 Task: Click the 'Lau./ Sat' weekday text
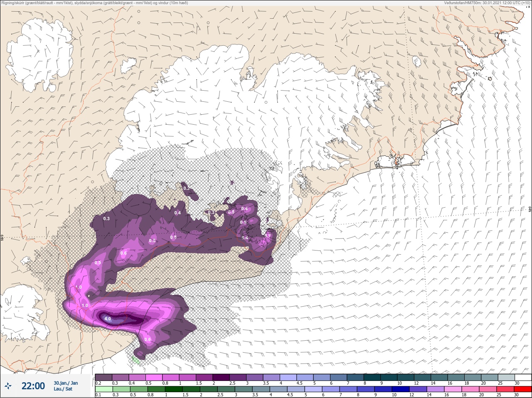pos(63,389)
